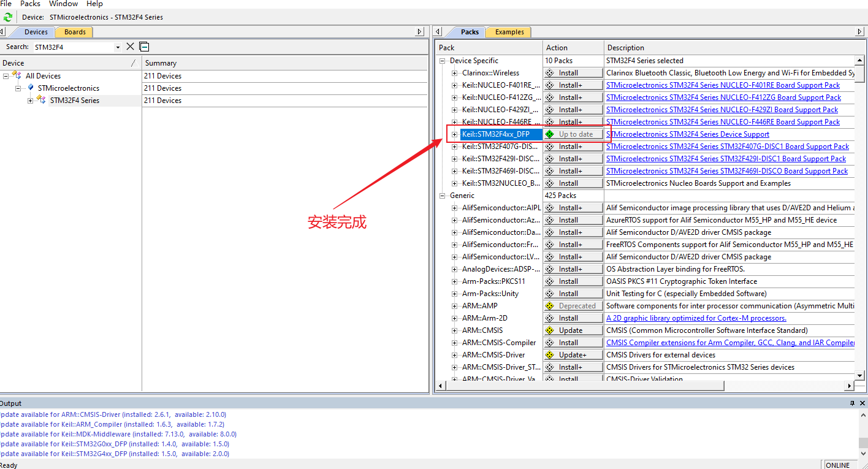This screenshot has height=469, width=868.
Task: Click in the Search input field
Action: [72, 47]
